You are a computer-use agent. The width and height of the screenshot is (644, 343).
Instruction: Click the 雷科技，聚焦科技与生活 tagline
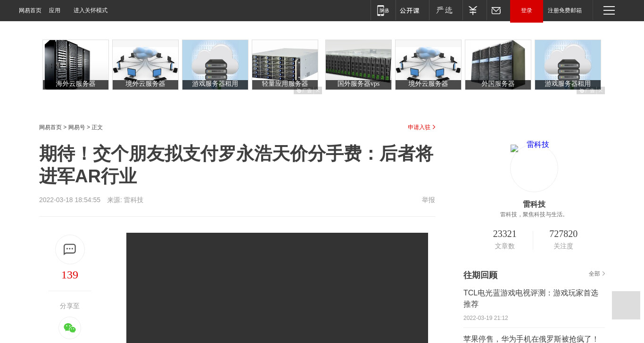coord(534,214)
